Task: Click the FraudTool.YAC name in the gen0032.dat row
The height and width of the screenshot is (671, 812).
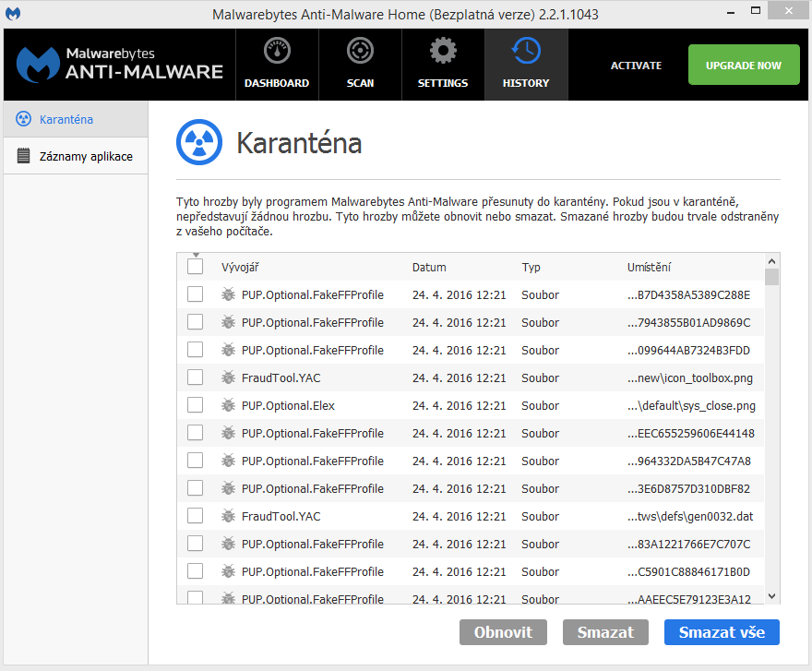Action: [281, 517]
